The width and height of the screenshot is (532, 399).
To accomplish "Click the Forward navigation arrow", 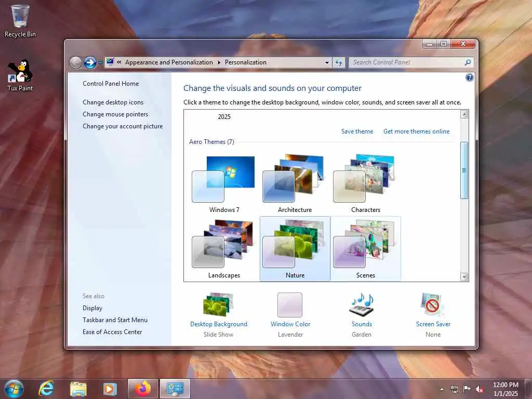I will 90,62.
